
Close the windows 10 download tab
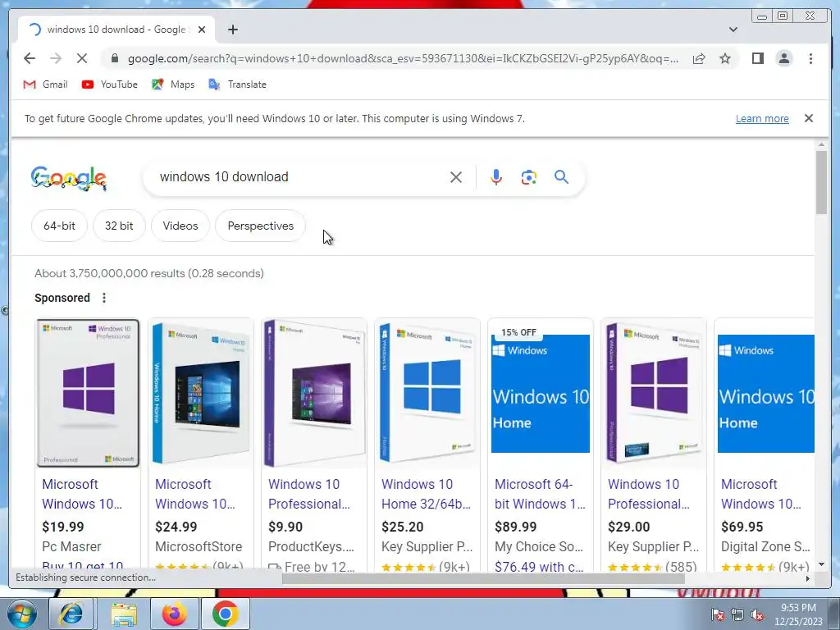click(x=202, y=30)
